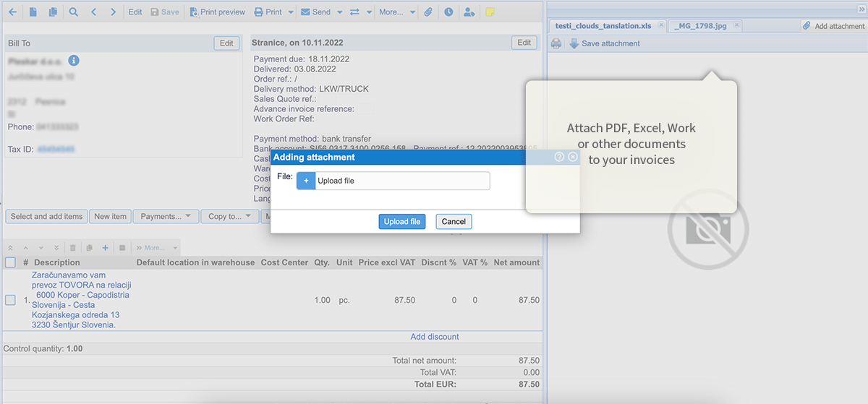Click the exchange arrows icon
The image size is (868, 404).
click(354, 12)
